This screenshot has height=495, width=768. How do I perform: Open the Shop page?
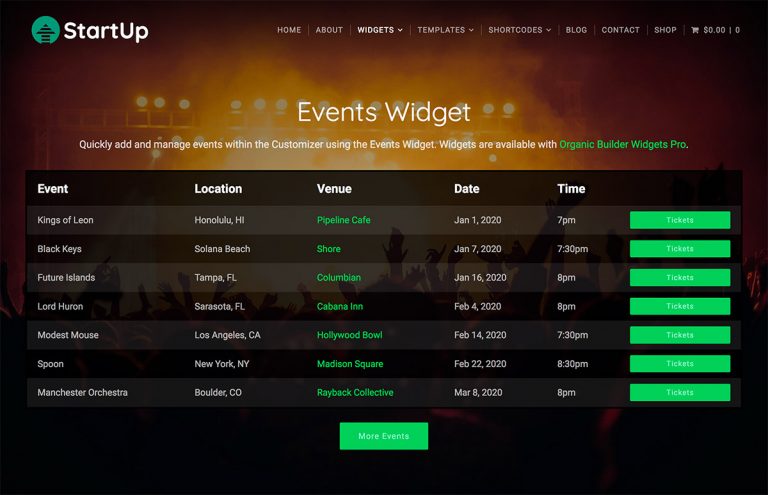coord(665,30)
